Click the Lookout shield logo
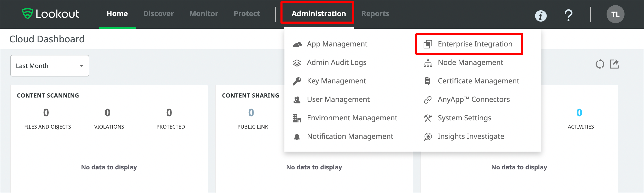Viewport: 644px width, 193px height. tap(27, 14)
